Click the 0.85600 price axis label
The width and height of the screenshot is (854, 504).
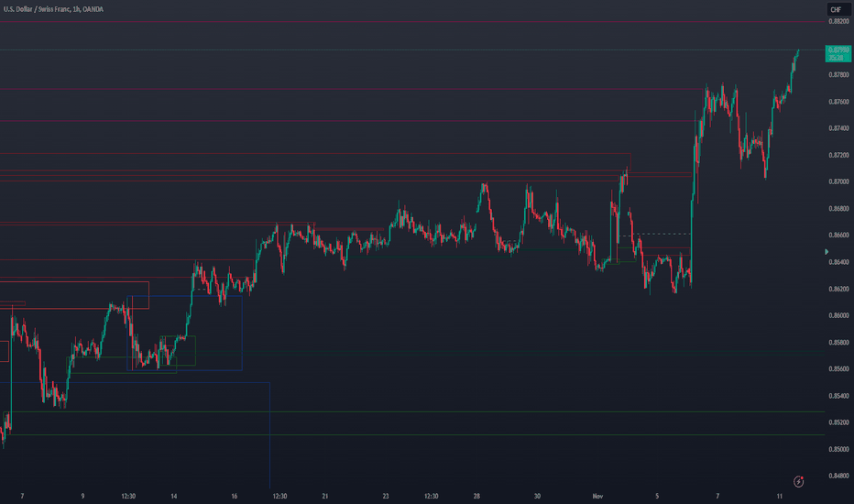(x=838, y=369)
